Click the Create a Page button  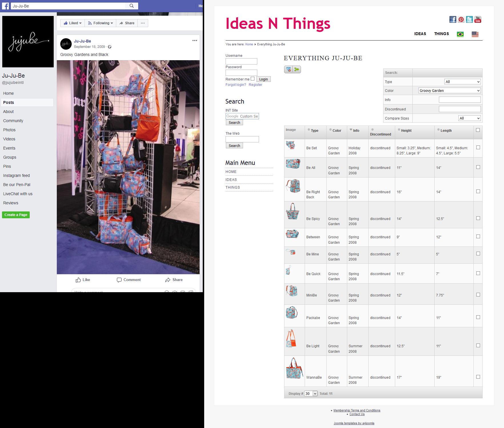tap(16, 215)
